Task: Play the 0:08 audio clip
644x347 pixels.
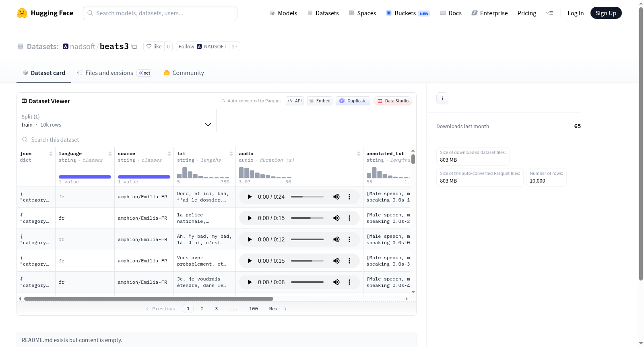Action: 250,283
